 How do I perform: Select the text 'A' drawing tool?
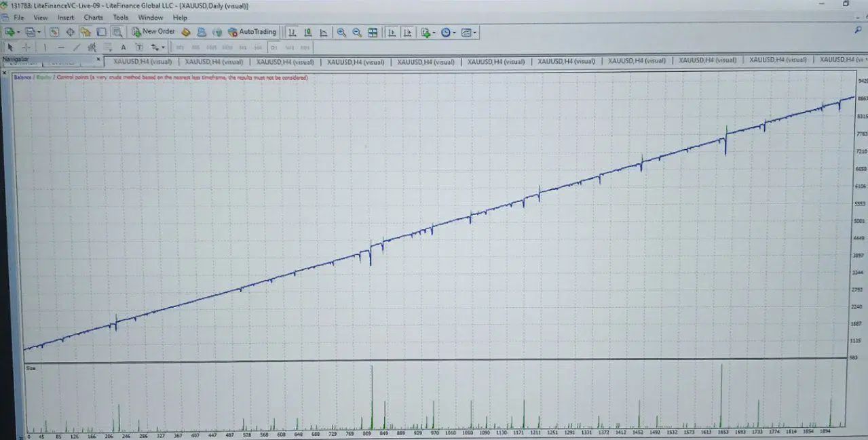124,47
